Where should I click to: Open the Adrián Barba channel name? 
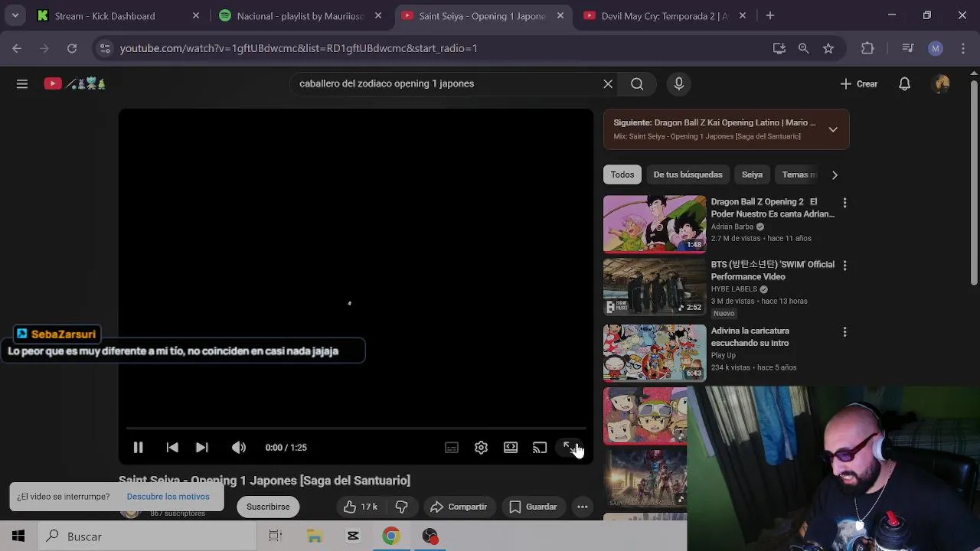pyautogui.click(x=732, y=227)
